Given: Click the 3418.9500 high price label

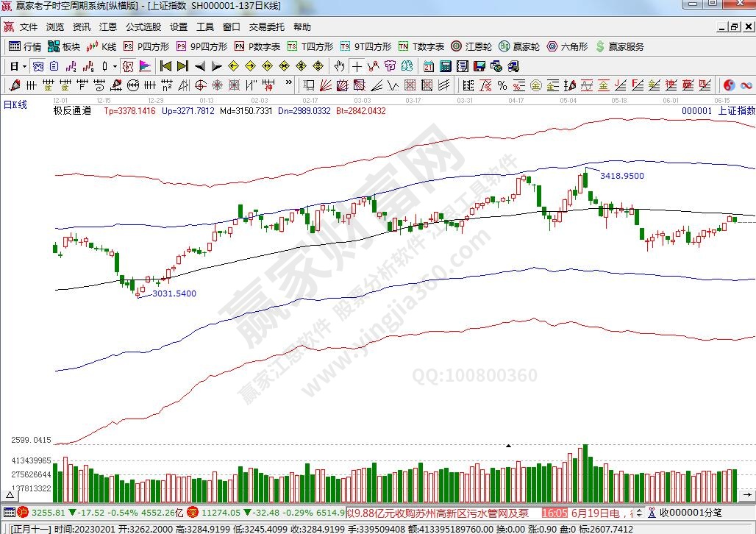Looking at the screenshot, I should tap(622, 176).
